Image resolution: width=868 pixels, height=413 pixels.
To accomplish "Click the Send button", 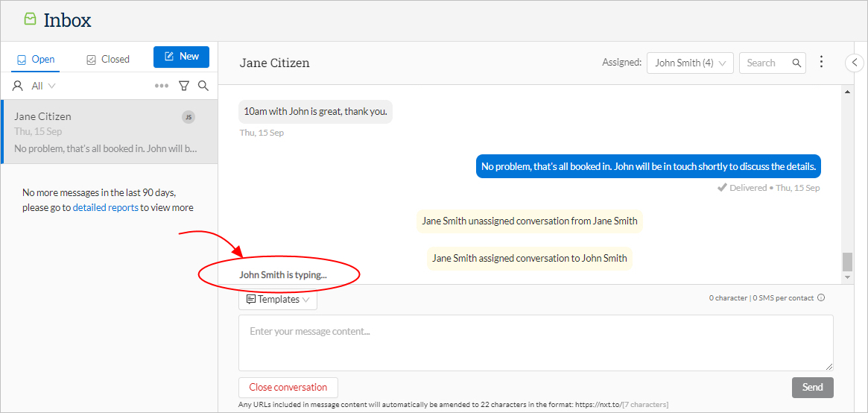I will [813, 387].
